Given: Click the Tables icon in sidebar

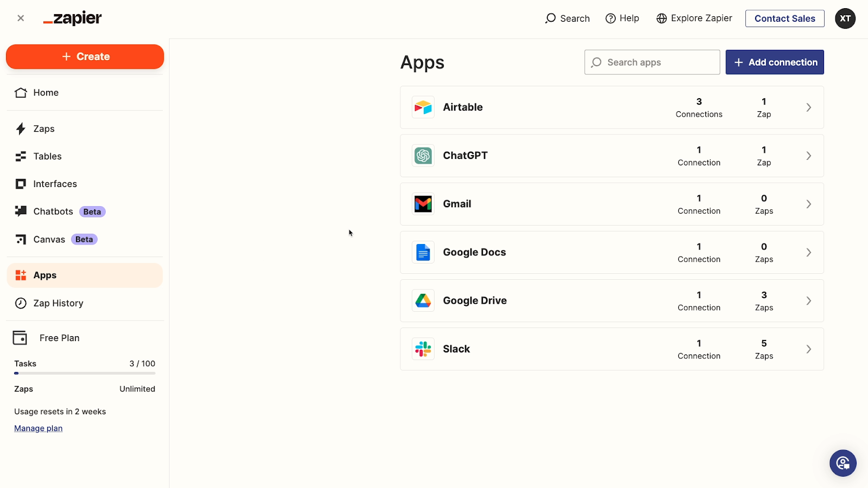Looking at the screenshot, I should [x=21, y=157].
